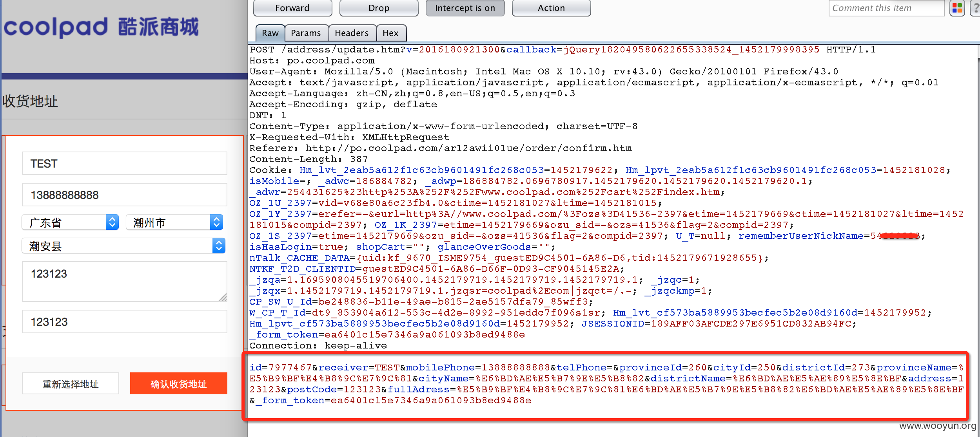Screen dimensions: 980x437
Task: Click the Referer header line
Action: tap(441, 148)
